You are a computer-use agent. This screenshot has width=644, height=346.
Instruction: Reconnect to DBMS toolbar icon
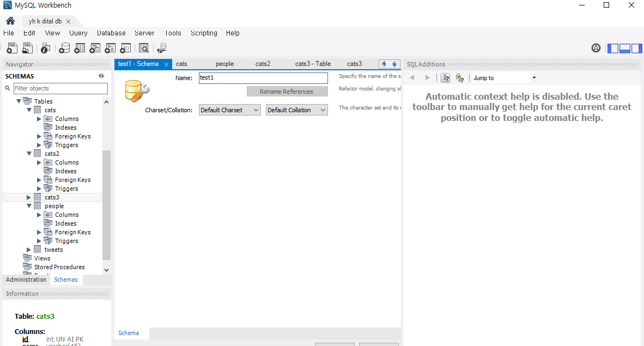coord(162,48)
